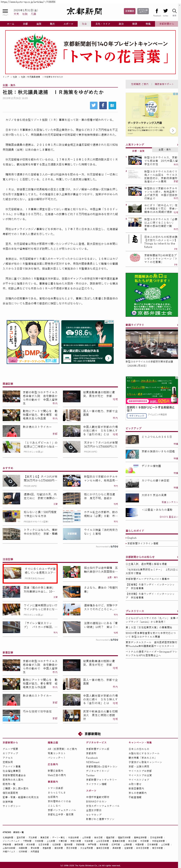The image size is (181, 868).
Task: Open footer link サイトポリシー
Action: pos(12,806)
